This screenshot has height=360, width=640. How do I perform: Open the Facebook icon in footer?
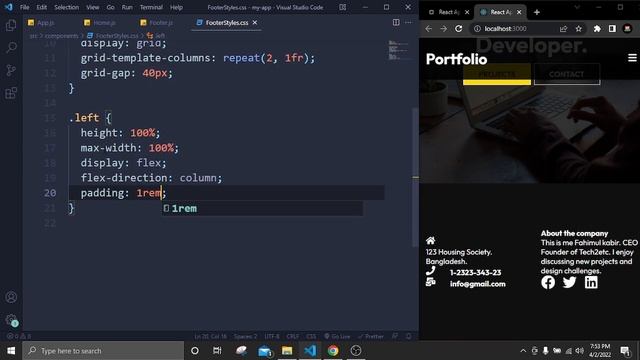coord(548,282)
